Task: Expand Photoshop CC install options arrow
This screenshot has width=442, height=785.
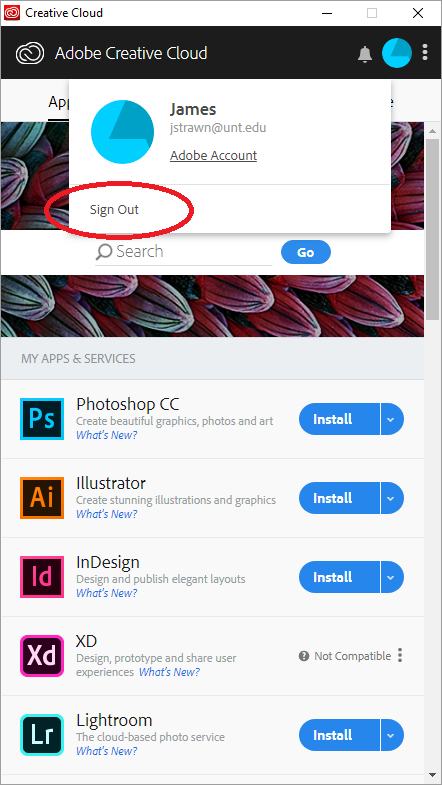Action: (x=392, y=419)
